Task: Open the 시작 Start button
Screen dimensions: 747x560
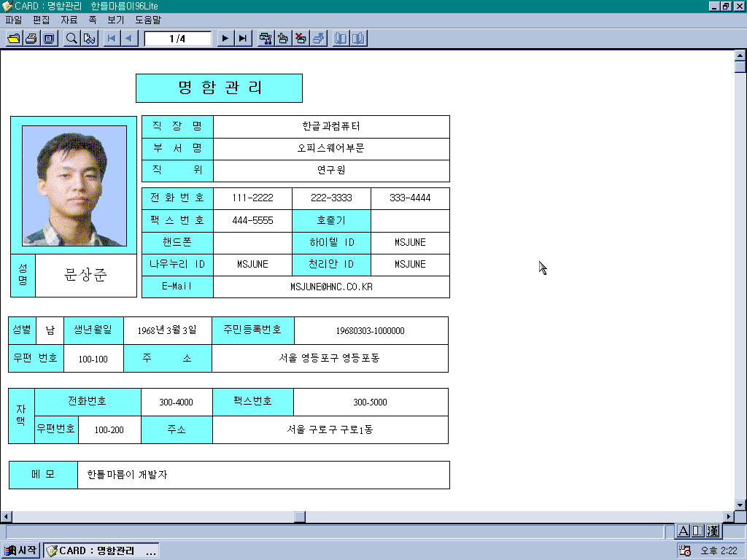Action: click(20, 551)
